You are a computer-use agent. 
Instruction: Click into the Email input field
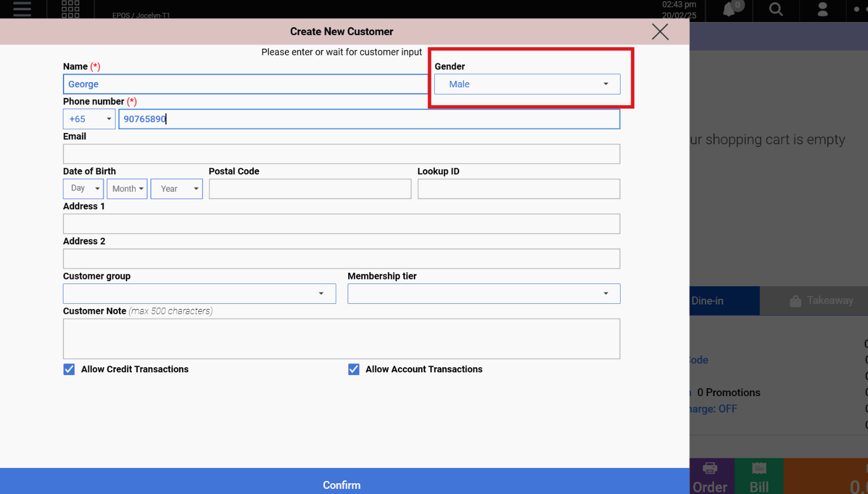click(341, 154)
